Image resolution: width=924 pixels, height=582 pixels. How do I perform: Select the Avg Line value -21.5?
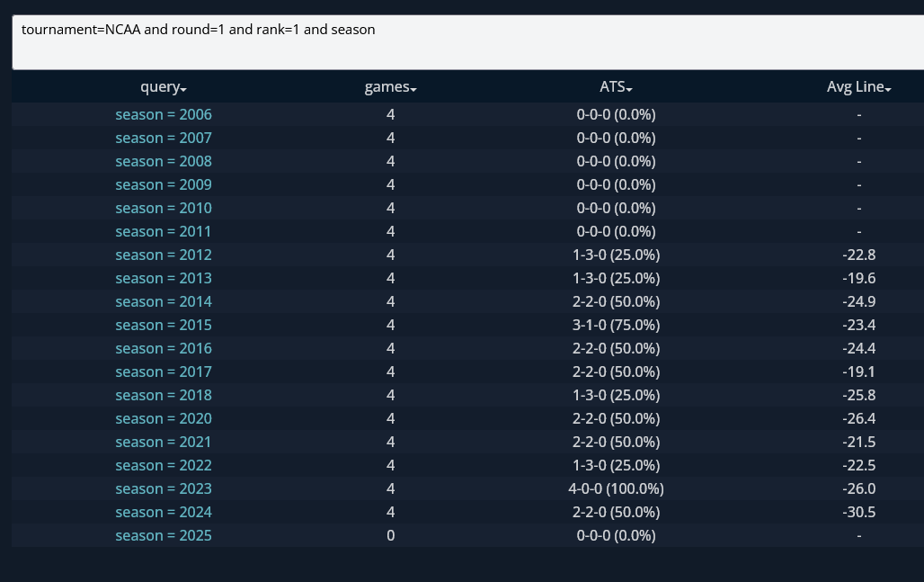pos(858,443)
